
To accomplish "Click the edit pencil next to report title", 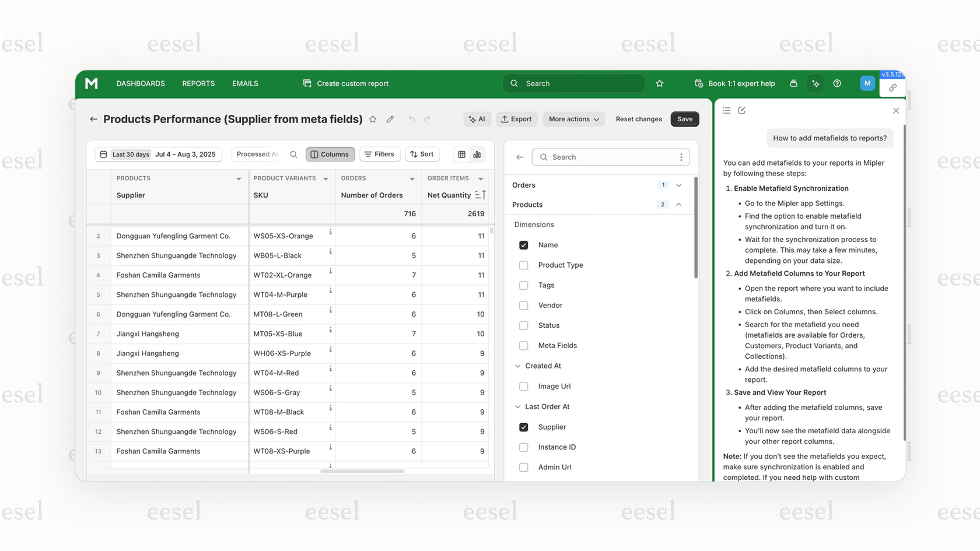I will pyautogui.click(x=390, y=119).
